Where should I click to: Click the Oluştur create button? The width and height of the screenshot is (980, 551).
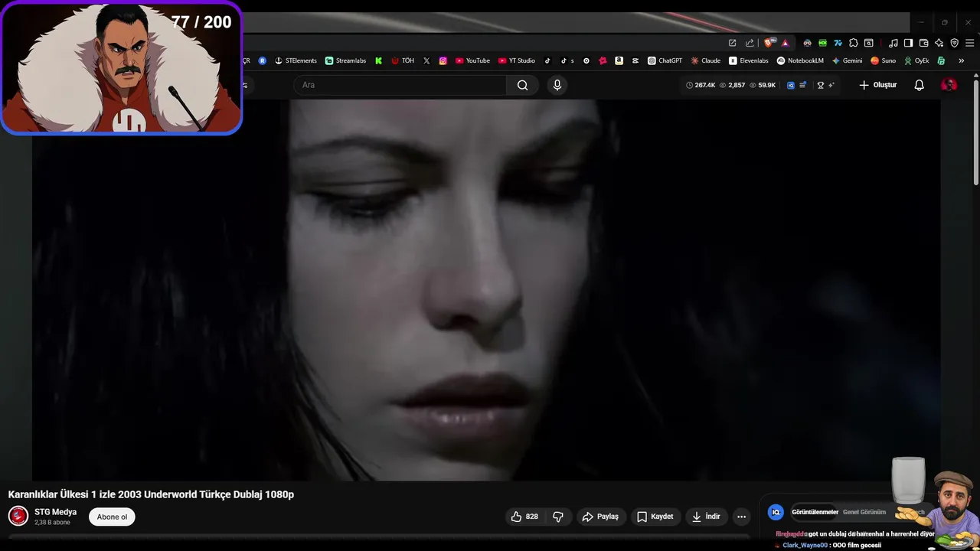[x=877, y=85]
